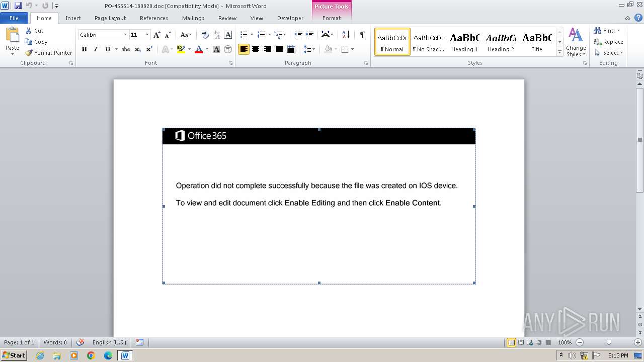This screenshot has width=644, height=362.
Task: Toggle Strikethrough formatting
Action: (126, 49)
